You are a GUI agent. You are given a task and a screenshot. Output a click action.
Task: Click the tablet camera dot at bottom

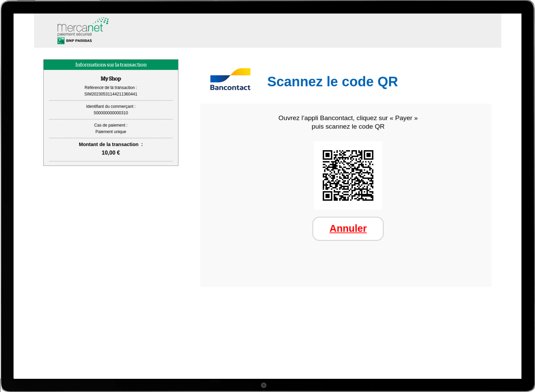coord(264,385)
